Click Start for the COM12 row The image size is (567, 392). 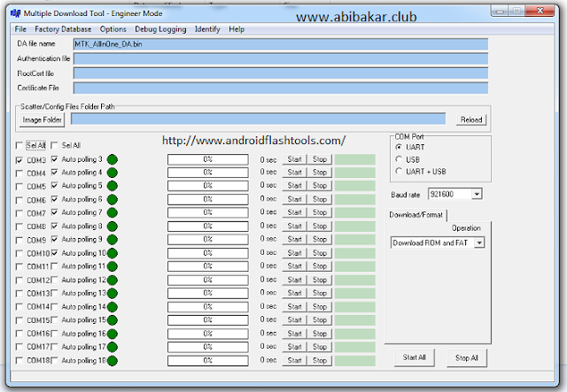tap(295, 280)
